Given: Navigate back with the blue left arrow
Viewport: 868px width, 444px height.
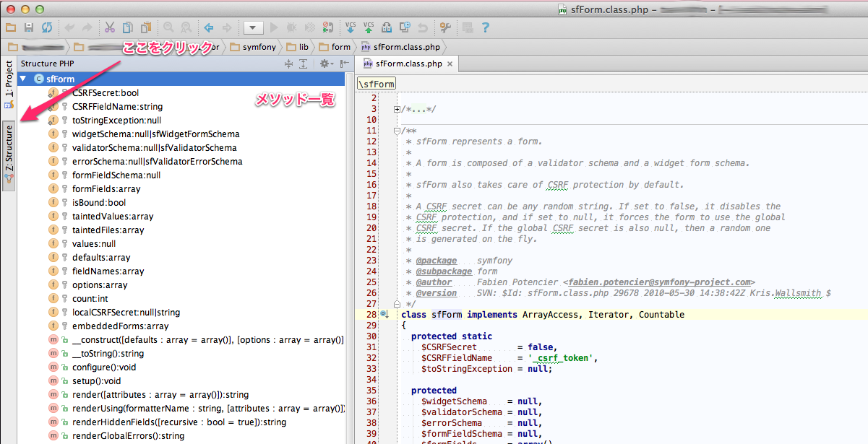Looking at the screenshot, I should coord(209,28).
